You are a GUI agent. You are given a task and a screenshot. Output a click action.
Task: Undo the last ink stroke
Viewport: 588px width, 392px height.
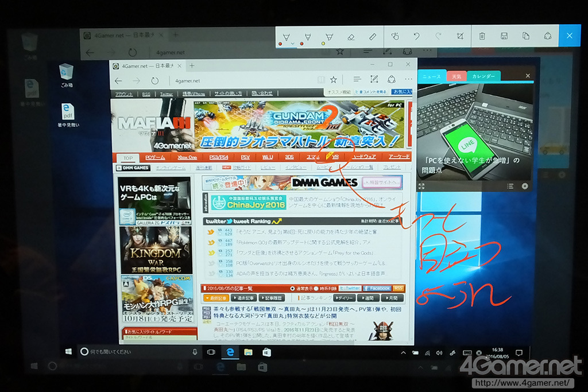[417, 36]
